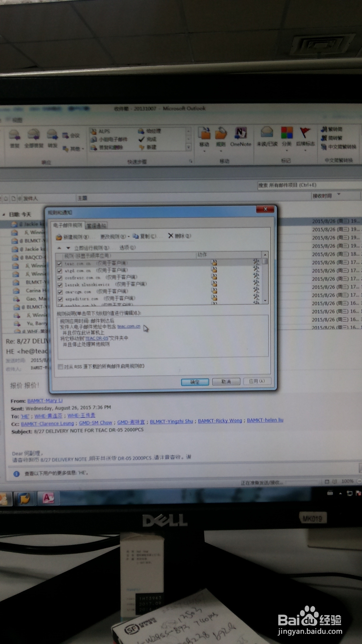Click 立即运行规则 button
362x644 pixels.
pyautogui.click(x=92, y=248)
